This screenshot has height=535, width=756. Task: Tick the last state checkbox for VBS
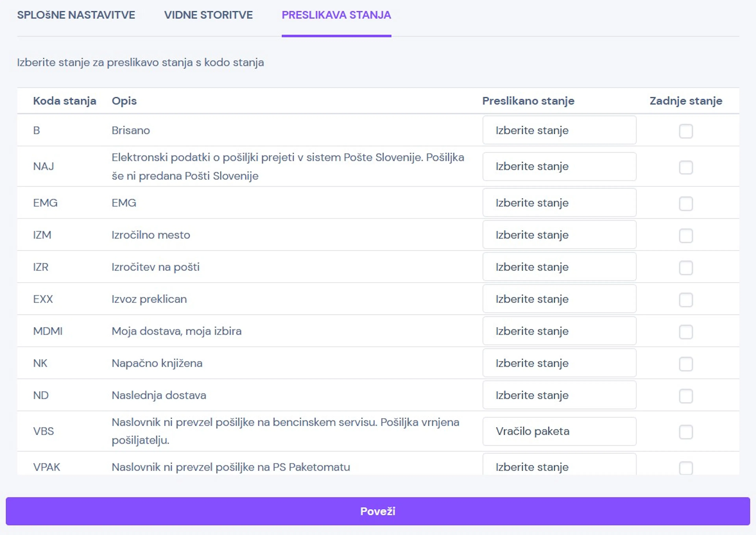(x=686, y=432)
